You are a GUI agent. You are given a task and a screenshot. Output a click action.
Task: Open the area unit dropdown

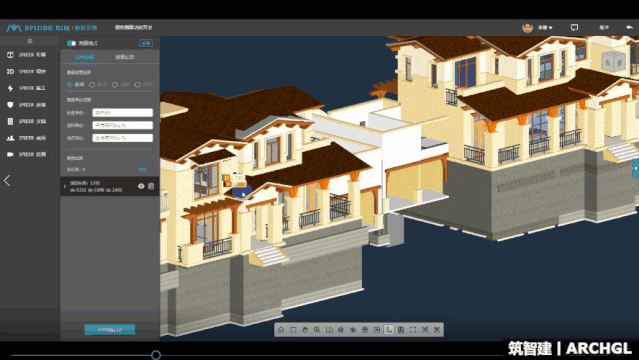pyautogui.click(x=122, y=125)
